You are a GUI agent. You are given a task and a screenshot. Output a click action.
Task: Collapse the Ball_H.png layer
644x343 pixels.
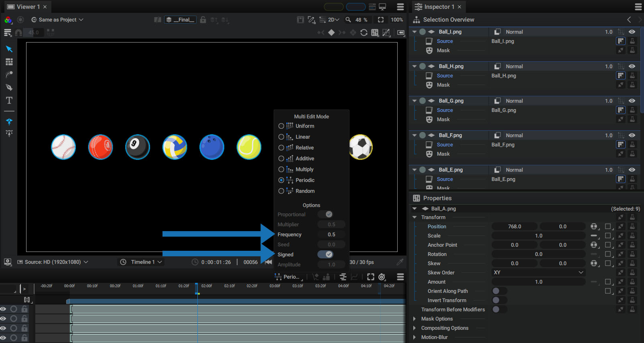(414, 66)
